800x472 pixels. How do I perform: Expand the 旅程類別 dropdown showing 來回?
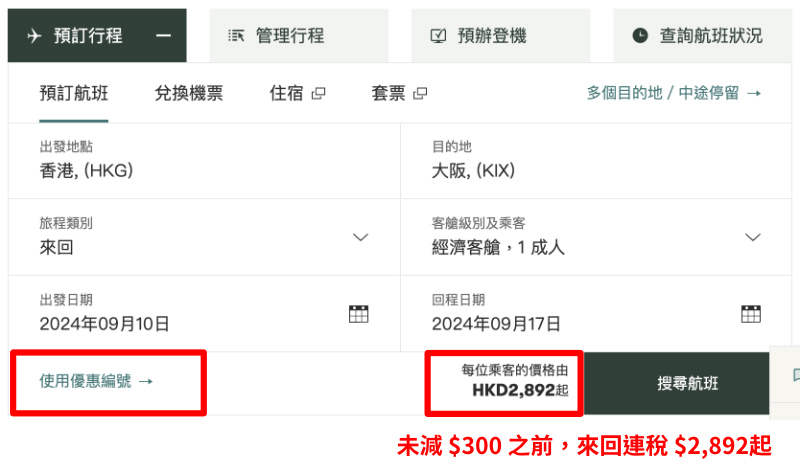204,237
